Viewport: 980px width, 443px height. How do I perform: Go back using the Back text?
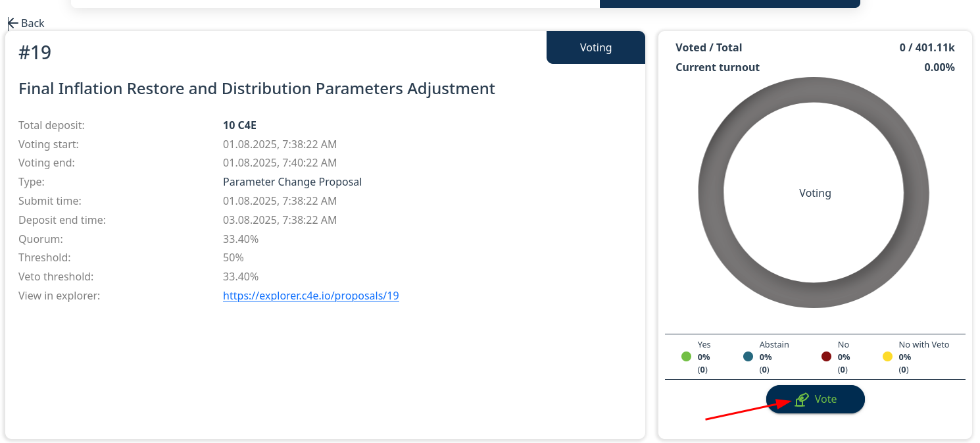(x=32, y=24)
